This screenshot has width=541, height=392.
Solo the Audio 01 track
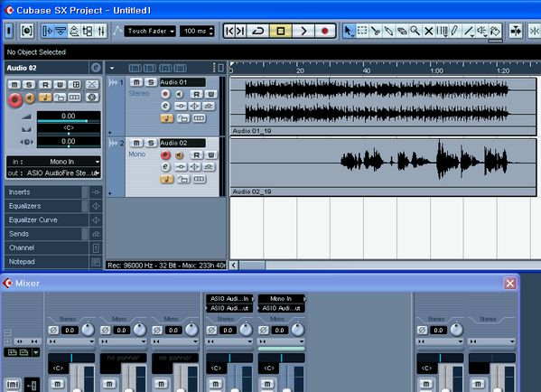[151, 82]
